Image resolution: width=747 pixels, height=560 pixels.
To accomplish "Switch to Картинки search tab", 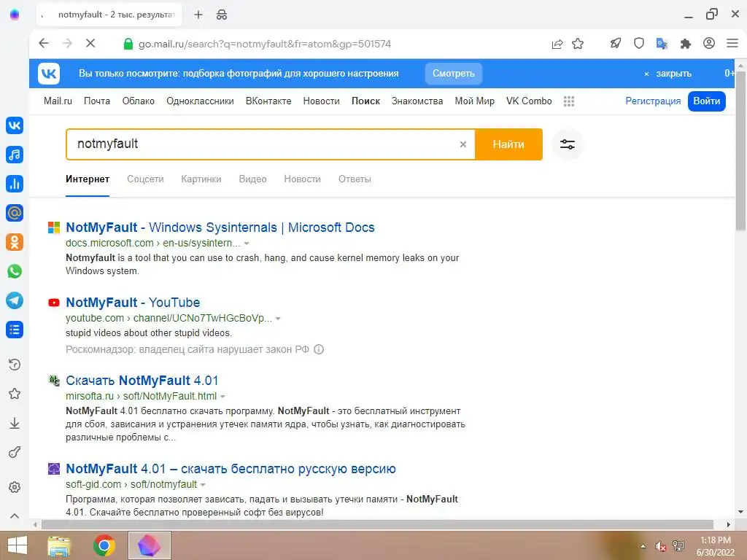I will coord(201,179).
